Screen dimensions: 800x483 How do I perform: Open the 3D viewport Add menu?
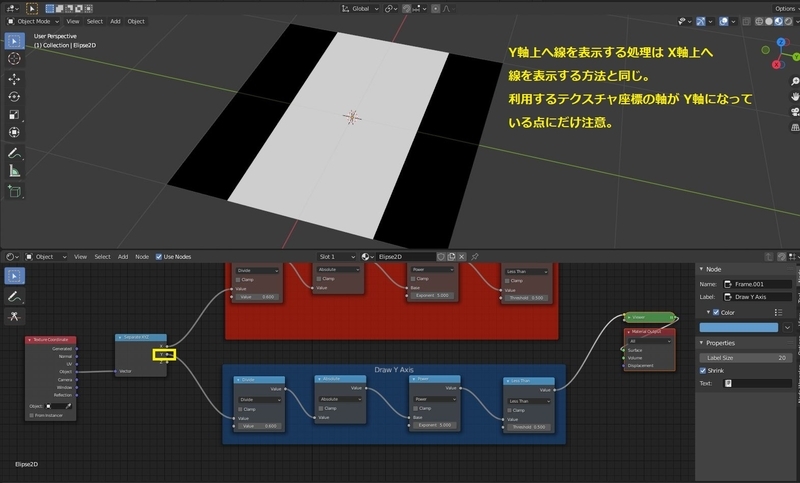pyautogui.click(x=115, y=21)
